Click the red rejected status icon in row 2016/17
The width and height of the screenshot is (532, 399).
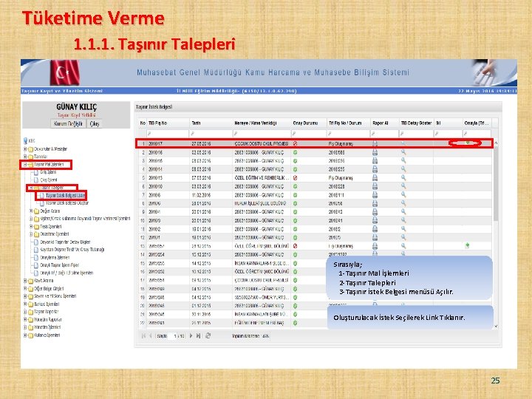click(x=295, y=143)
